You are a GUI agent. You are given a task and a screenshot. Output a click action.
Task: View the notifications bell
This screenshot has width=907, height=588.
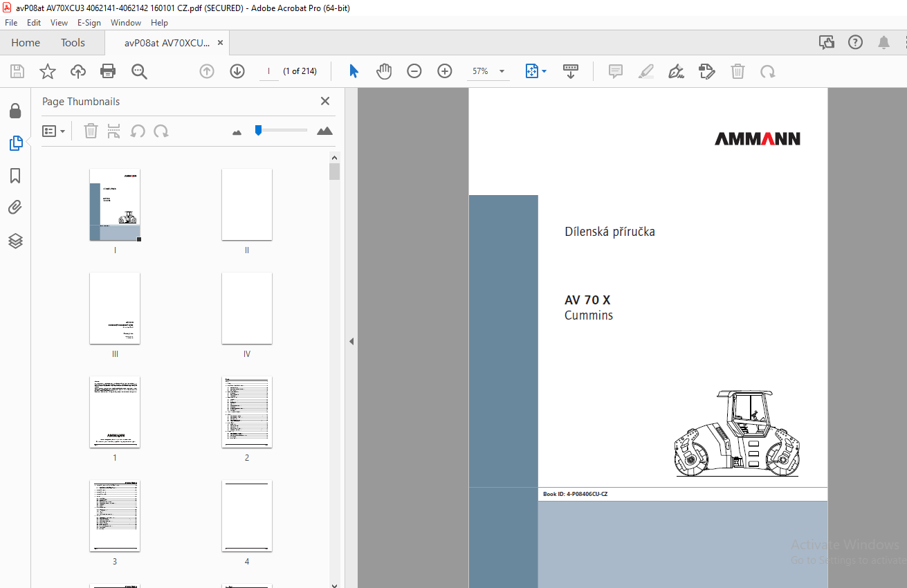coord(884,43)
